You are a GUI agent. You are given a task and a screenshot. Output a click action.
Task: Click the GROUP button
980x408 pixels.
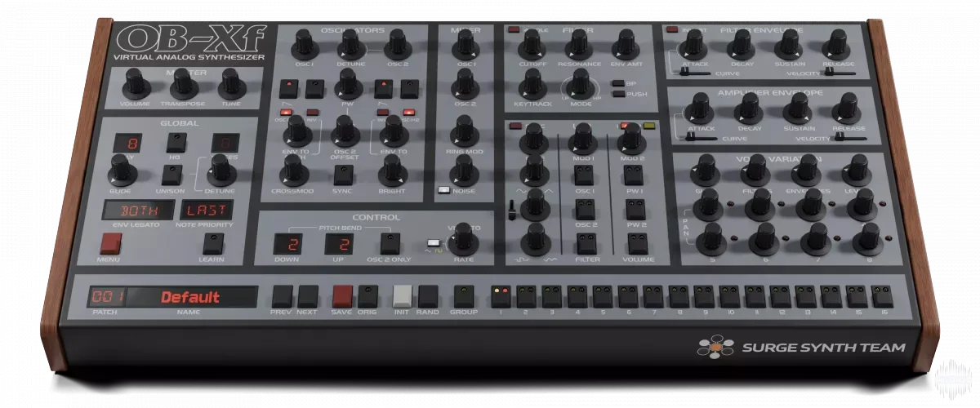[464, 295]
